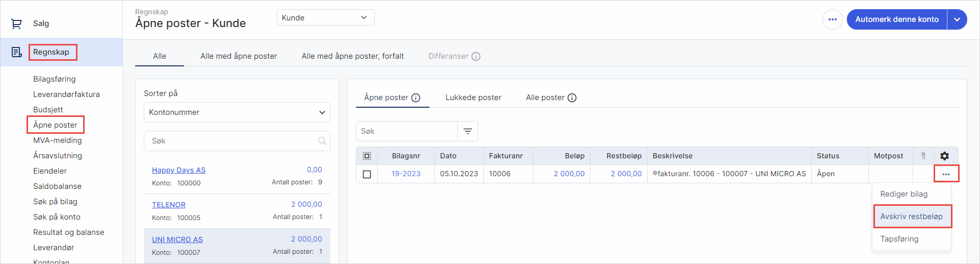Open the Kunde dropdown at the top
The height and width of the screenshot is (264, 980).
(x=325, y=17)
